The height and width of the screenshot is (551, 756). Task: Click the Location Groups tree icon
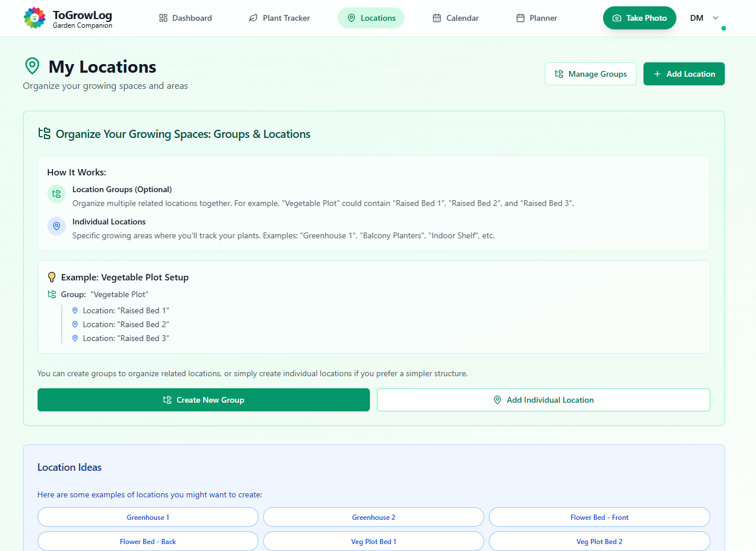57,194
